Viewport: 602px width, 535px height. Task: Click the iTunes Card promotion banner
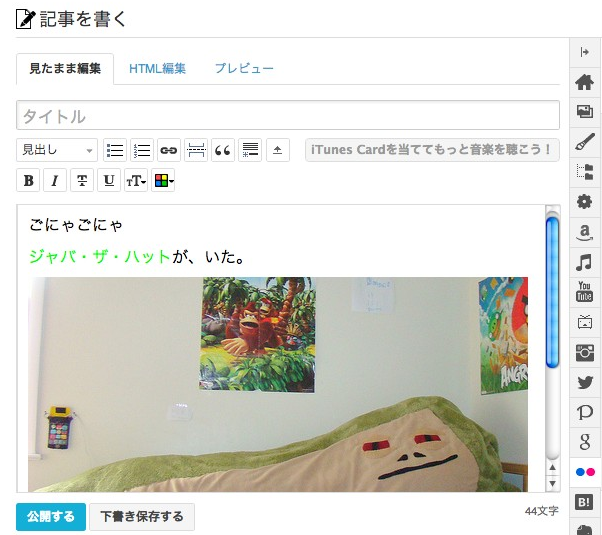pyautogui.click(x=432, y=150)
